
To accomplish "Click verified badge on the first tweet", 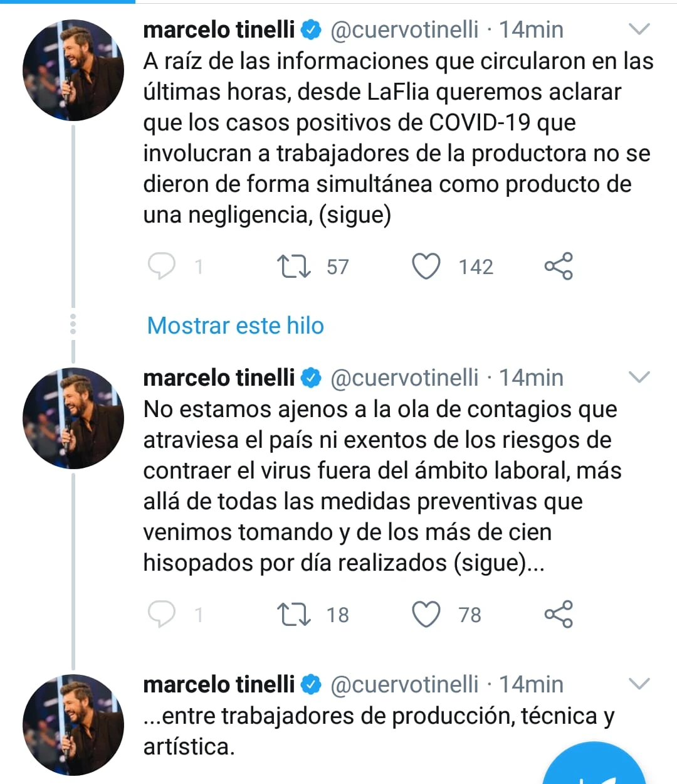I will tap(312, 29).
